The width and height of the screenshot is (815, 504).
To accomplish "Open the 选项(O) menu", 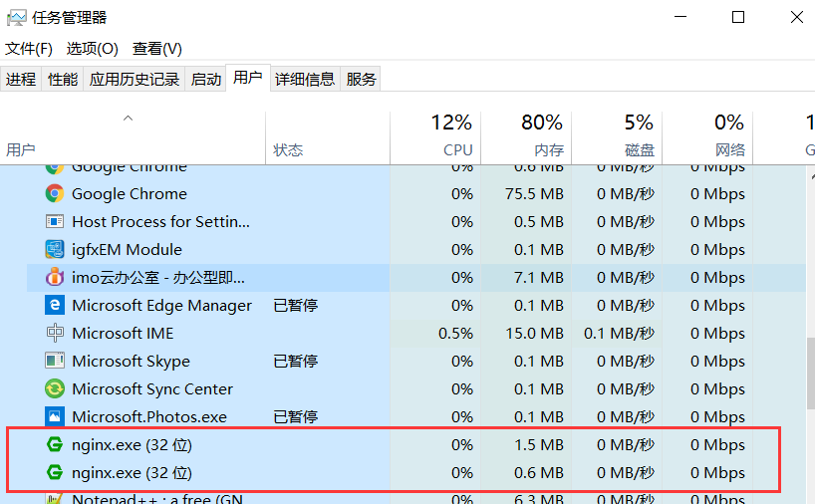I will 92,49.
